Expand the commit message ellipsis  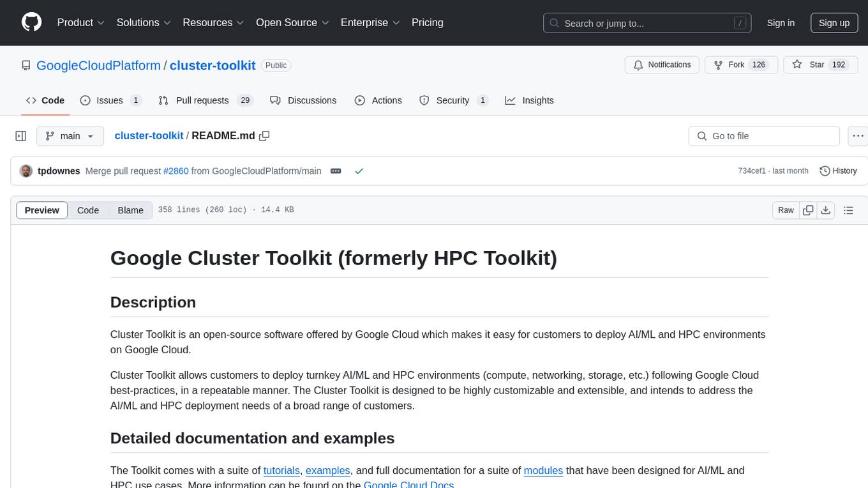[336, 171]
